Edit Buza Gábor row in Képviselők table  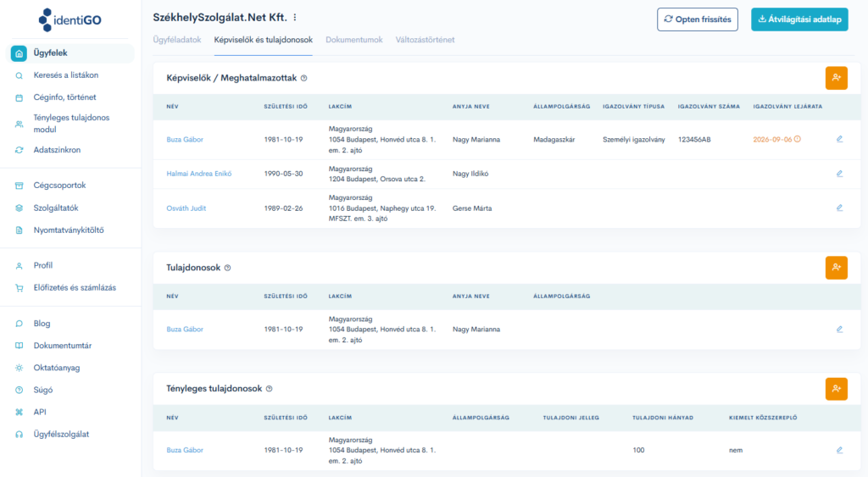pyautogui.click(x=839, y=140)
